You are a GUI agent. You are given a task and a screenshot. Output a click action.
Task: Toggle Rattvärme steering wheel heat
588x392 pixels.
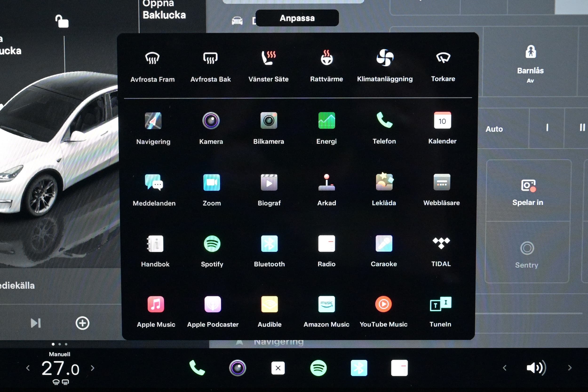pyautogui.click(x=326, y=59)
